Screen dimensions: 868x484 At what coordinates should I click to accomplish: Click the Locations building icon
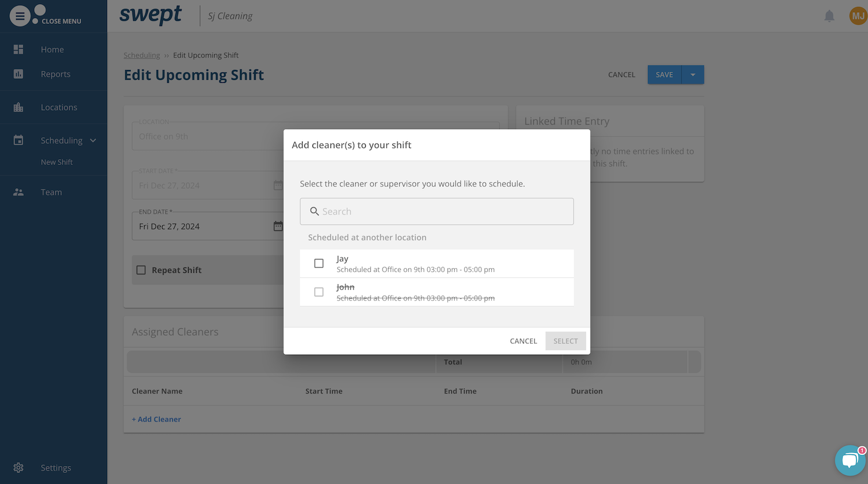pos(19,107)
